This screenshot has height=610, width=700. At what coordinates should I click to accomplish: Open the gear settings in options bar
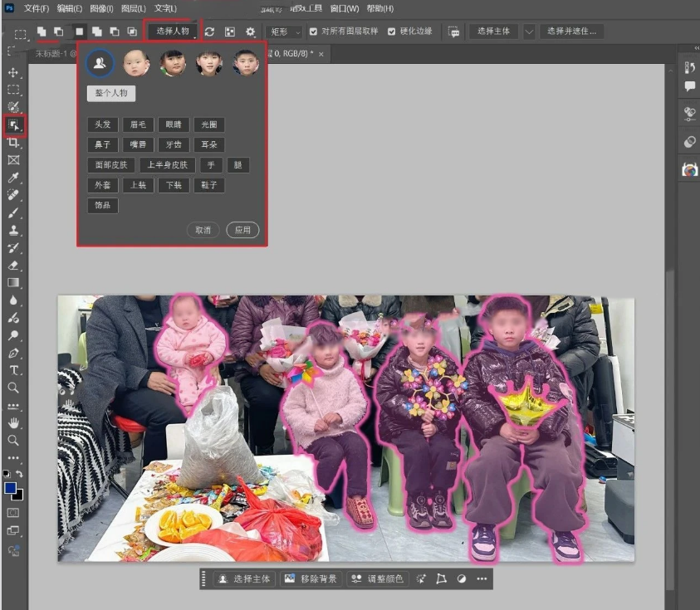tap(251, 32)
